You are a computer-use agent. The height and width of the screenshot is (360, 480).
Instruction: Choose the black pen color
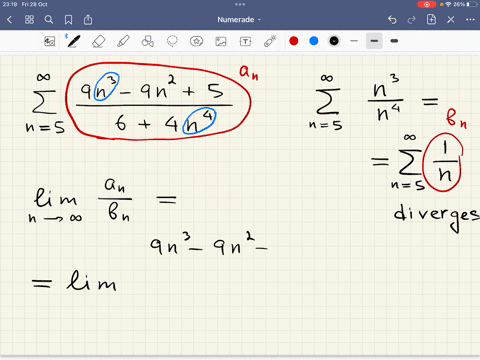tap(334, 41)
